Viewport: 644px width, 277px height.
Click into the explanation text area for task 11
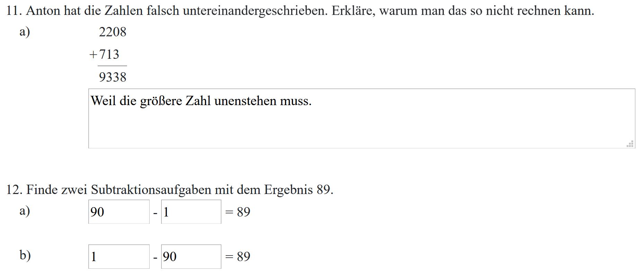click(x=361, y=119)
